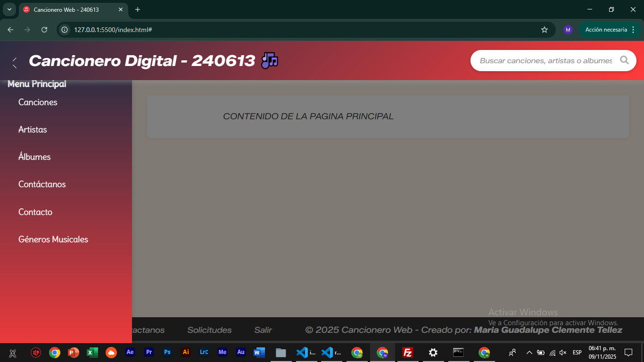Click the Salir link in footer
Screen dimensions: 644x362
(263, 330)
